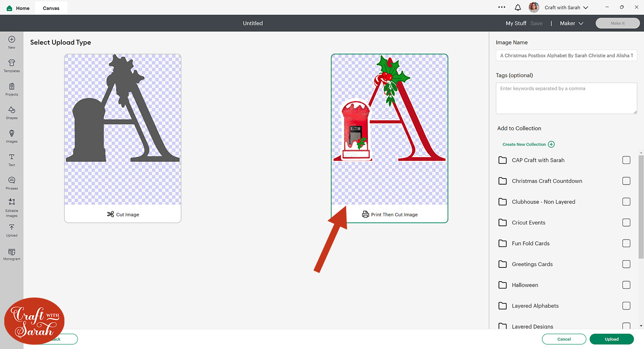The image size is (644, 349).
Task: Click the Save button
Action: 536,23
